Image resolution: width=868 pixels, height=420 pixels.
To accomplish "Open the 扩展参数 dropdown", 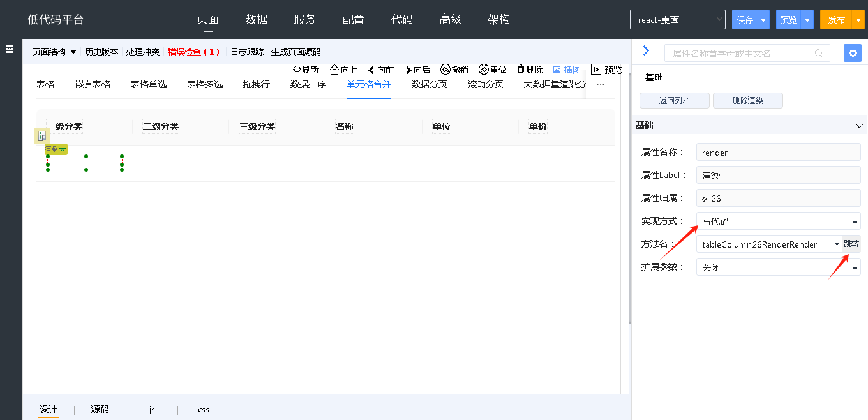I will click(779, 267).
